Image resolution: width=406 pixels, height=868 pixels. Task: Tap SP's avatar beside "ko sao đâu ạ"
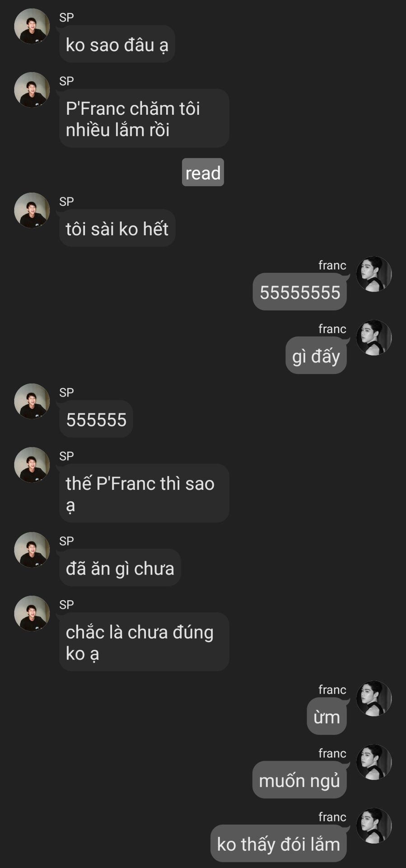pyautogui.click(x=32, y=26)
